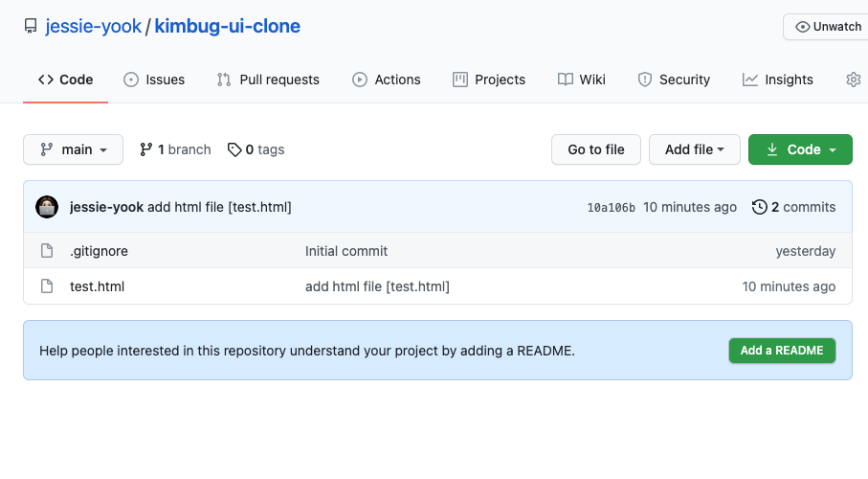Select the Code tab

[x=65, y=80]
